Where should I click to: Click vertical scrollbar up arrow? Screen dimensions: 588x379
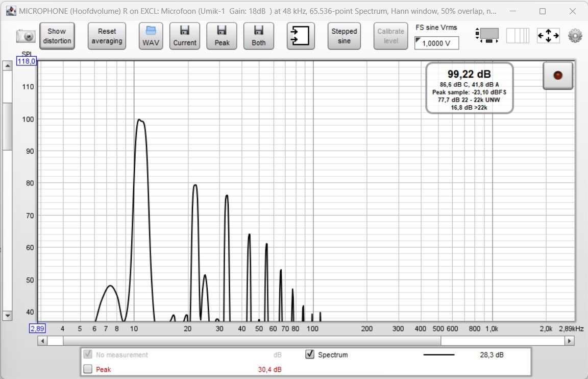[x=8, y=66]
